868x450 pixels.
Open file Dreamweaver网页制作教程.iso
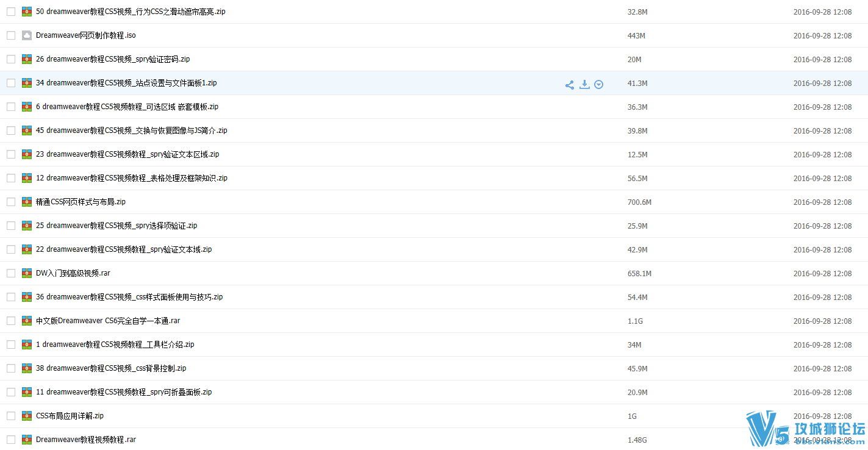[86, 35]
